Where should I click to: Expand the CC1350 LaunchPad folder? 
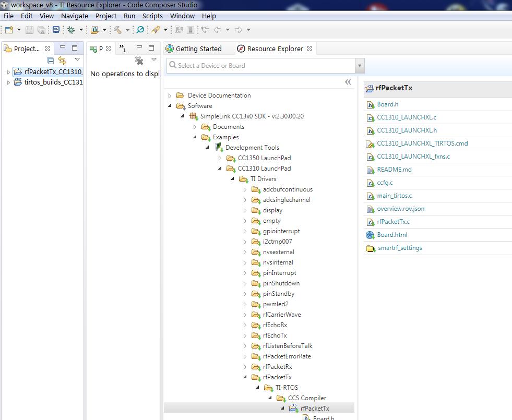[220, 158]
